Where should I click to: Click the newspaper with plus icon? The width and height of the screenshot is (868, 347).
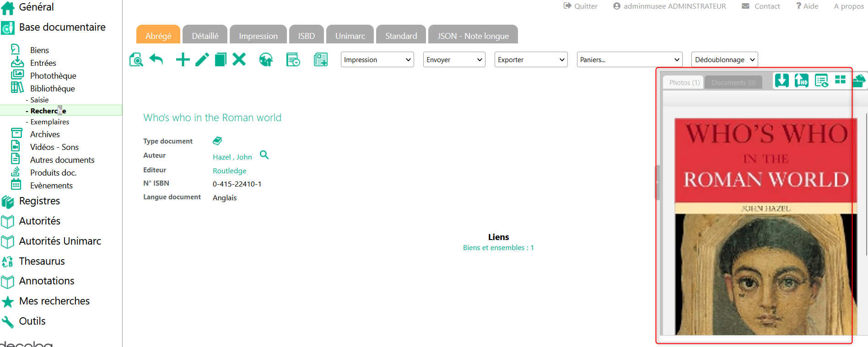pyautogui.click(x=321, y=59)
